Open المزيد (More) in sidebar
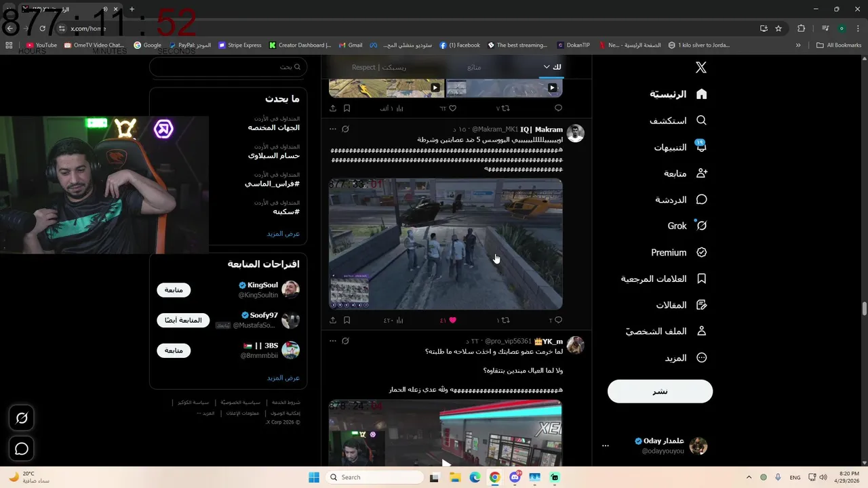 click(x=686, y=358)
